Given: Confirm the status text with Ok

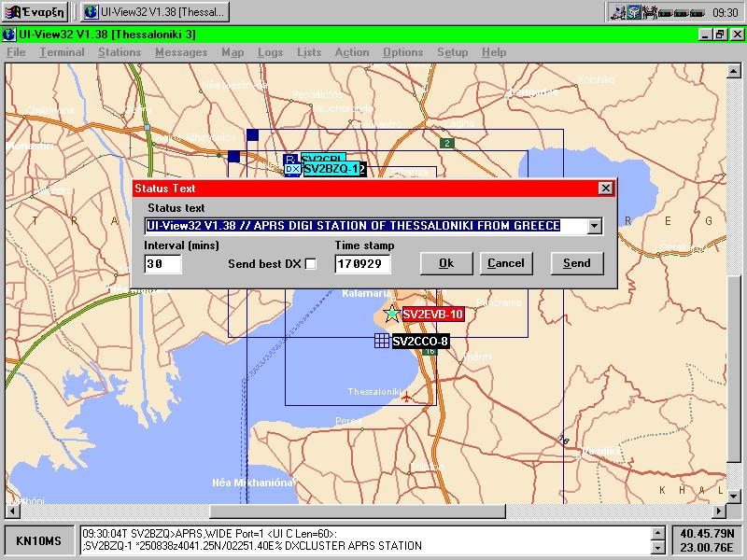Looking at the screenshot, I should (x=446, y=263).
